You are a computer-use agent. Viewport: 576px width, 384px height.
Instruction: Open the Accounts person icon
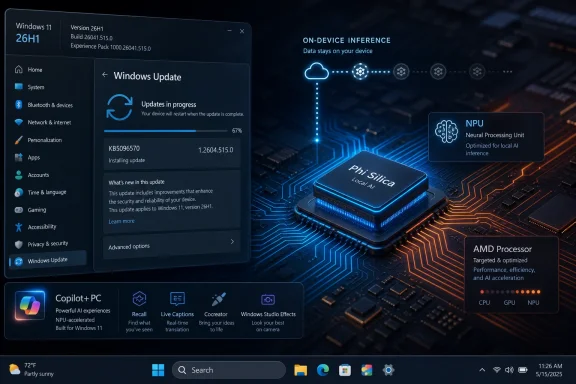pyautogui.click(x=19, y=175)
